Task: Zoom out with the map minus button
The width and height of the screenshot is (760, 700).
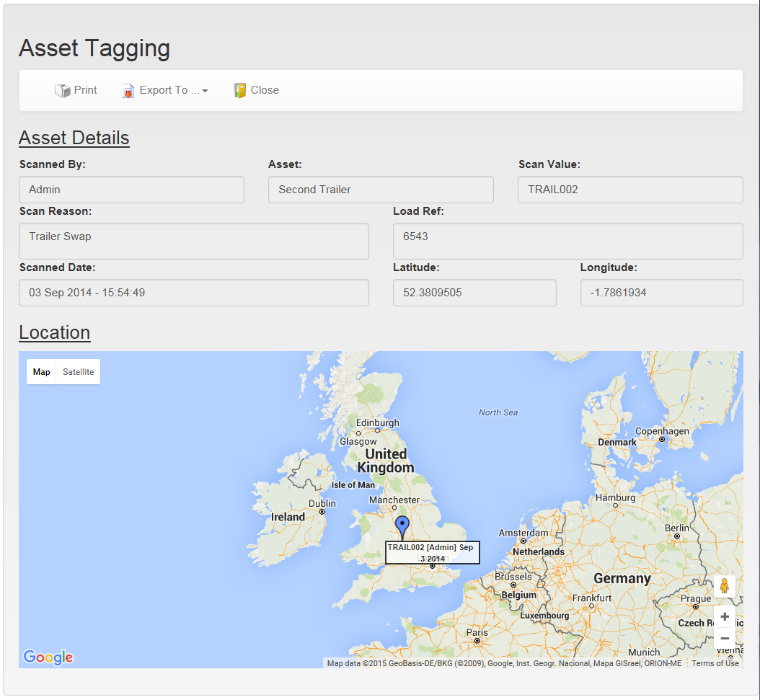Action: click(x=725, y=638)
